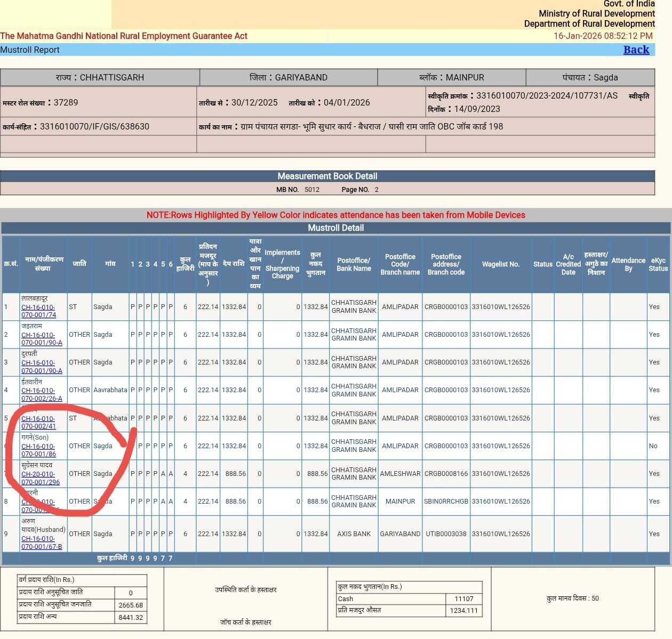The width and height of the screenshot is (672, 639).
Task: Open सुग्रेसन यादव's link CH-20-010-070-001/296
Action: pyautogui.click(x=40, y=478)
